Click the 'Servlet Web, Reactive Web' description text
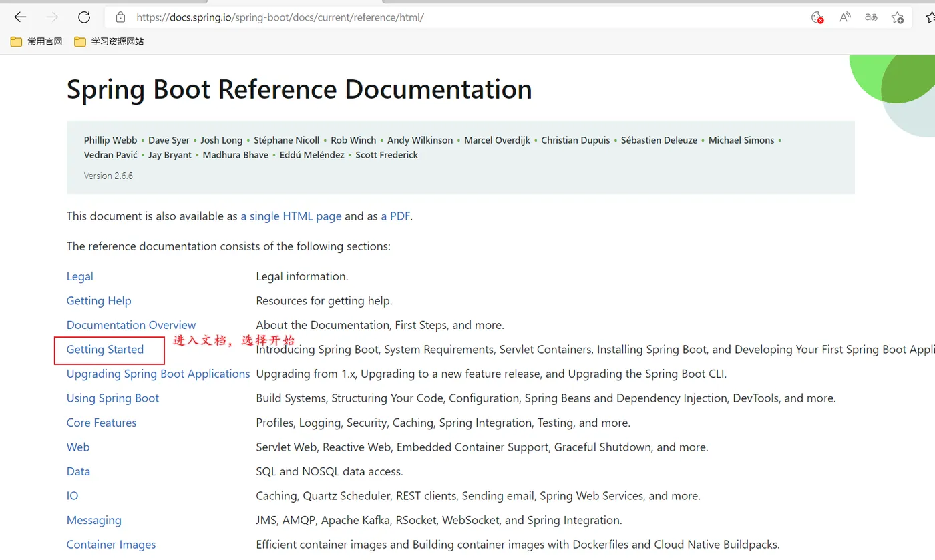This screenshot has width=935, height=560. pos(482,447)
